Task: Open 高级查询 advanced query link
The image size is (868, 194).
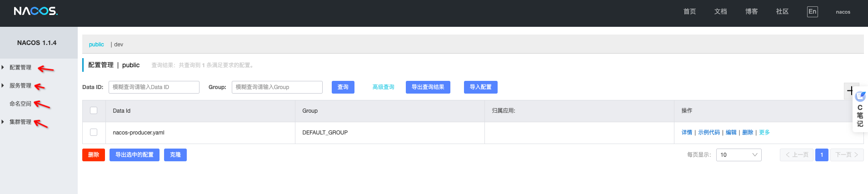Action: [x=383, y=87]
